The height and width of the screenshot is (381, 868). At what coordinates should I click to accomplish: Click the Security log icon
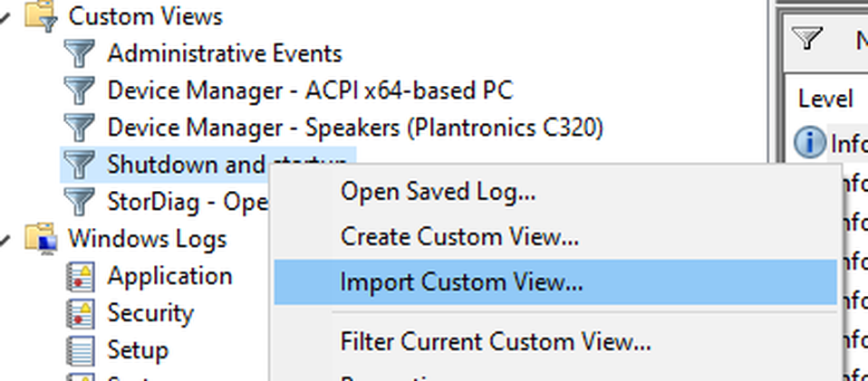coord(81,313)
